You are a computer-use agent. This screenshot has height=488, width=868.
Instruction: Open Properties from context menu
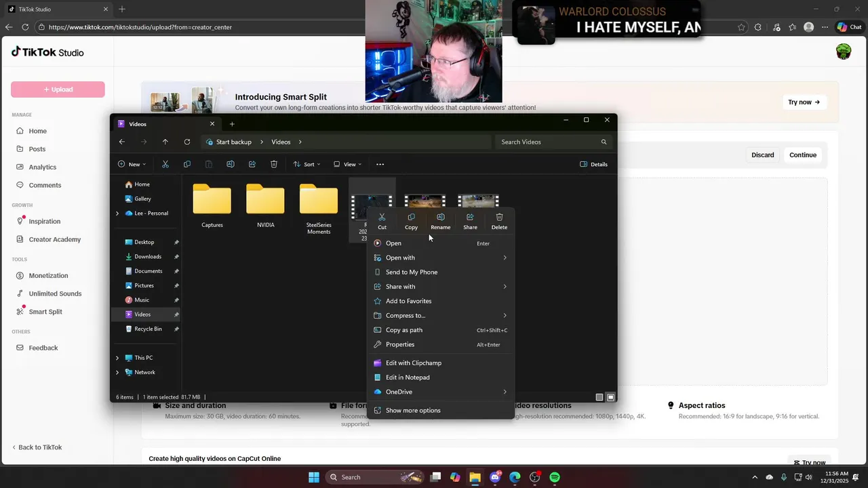coord(441,344)
